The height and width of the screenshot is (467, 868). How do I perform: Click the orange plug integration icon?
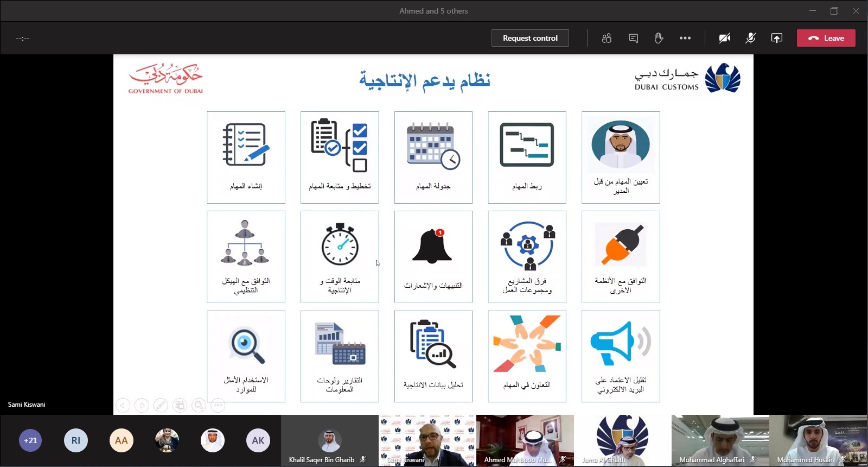point(620,244)
